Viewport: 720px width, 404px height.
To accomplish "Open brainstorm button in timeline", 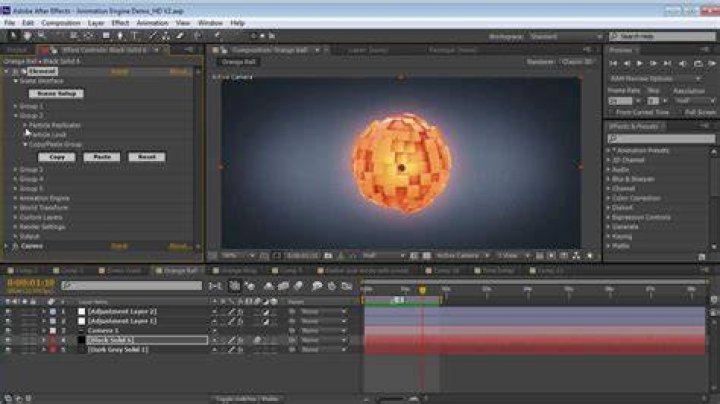I will 317,286.
